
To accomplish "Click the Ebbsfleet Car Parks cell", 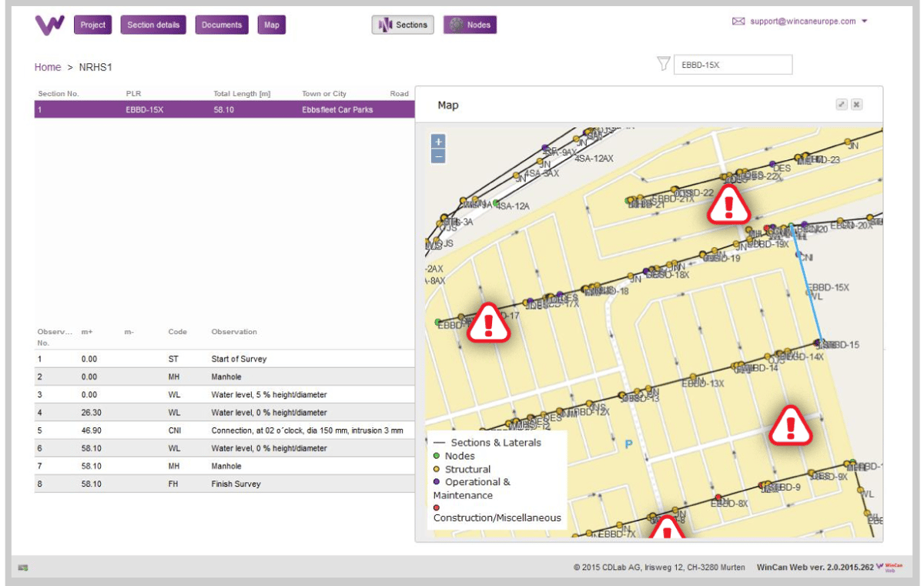I will (337, 110).
